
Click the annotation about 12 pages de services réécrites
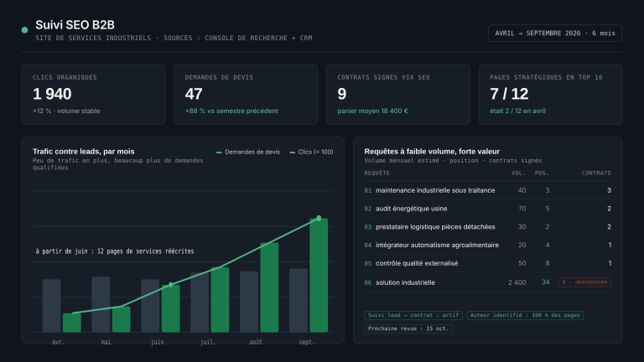coord(115,251)
